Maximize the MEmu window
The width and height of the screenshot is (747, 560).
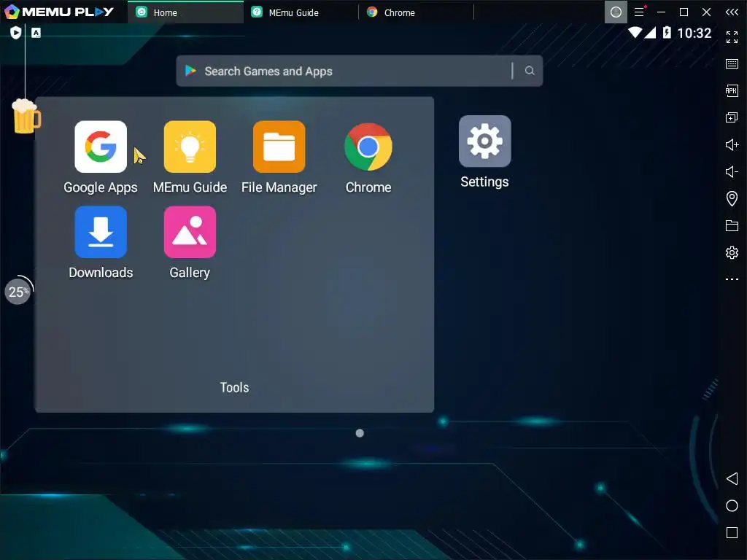click(x=684, y=12)
